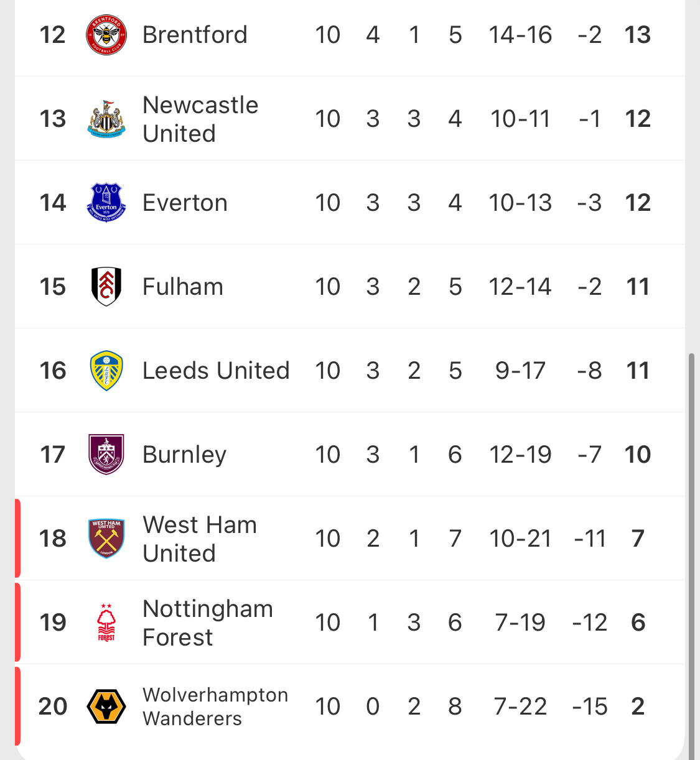Select the Everton club badge
The image size is (700, 760).
click(x=106, y=203)
